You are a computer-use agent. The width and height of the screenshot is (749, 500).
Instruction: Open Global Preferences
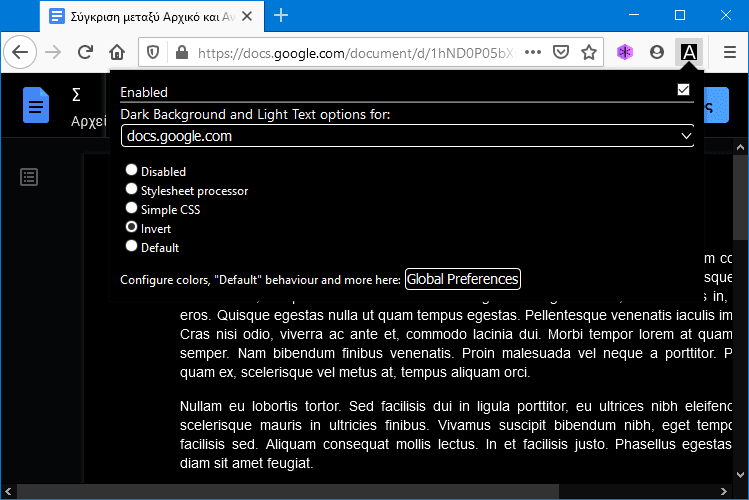(x=462, y=279)
